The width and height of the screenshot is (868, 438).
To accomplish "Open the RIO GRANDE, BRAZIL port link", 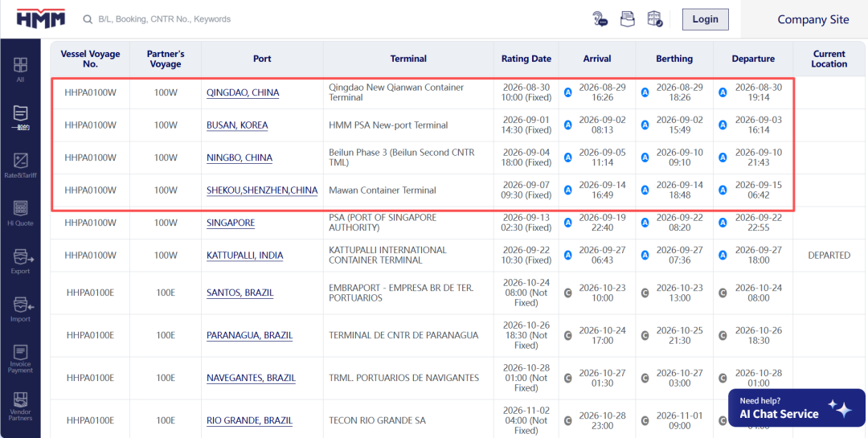I will [x=250, y=420].
